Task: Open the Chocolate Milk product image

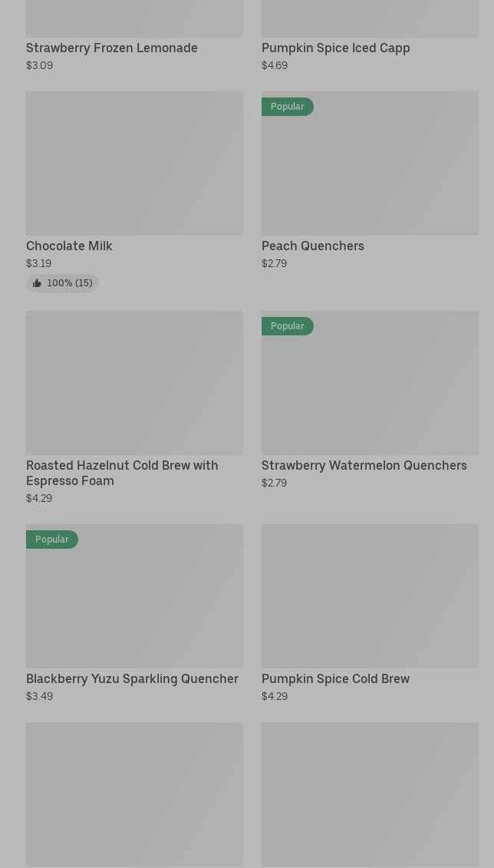Action: coord(134,163)
